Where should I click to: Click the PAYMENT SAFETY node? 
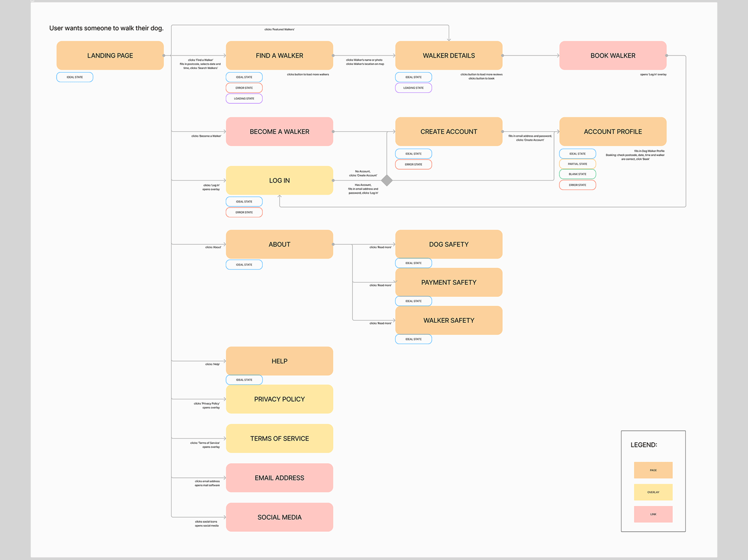448,282
